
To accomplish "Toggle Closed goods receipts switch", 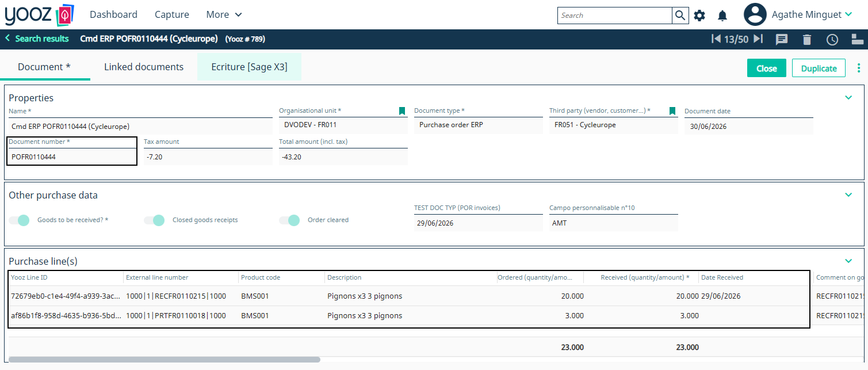I will point(154,220).
